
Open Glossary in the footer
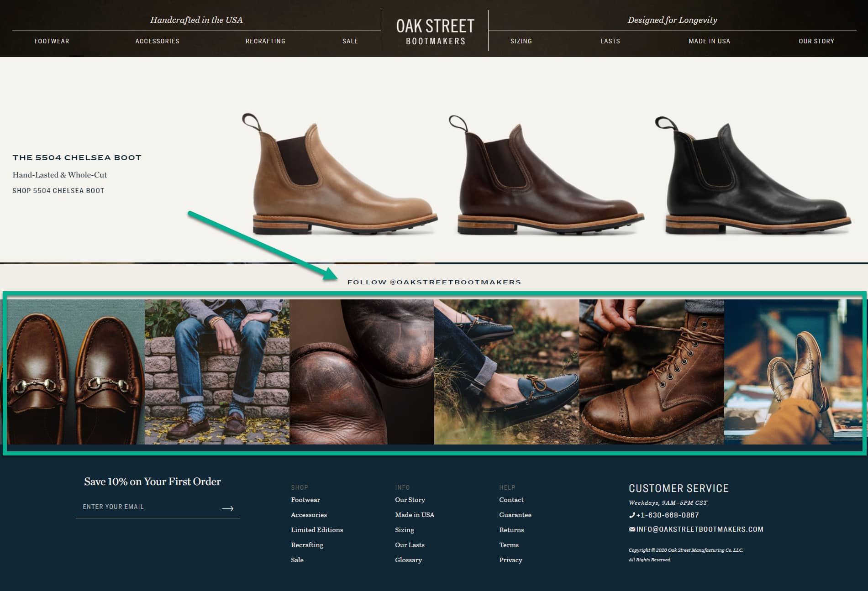(408, 560)
